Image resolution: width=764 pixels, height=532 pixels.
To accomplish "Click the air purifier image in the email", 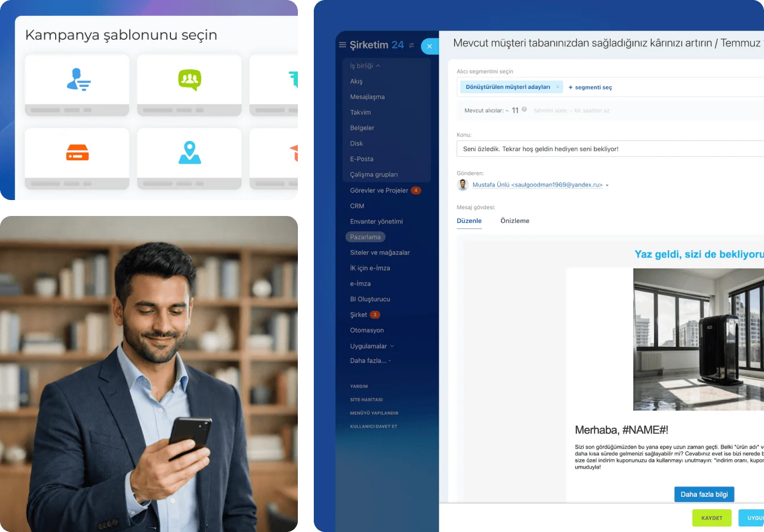I will [699, 339].
